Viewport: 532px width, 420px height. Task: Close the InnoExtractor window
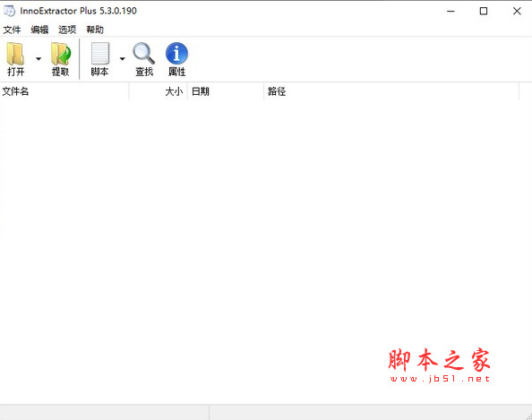tap(517, 12)
